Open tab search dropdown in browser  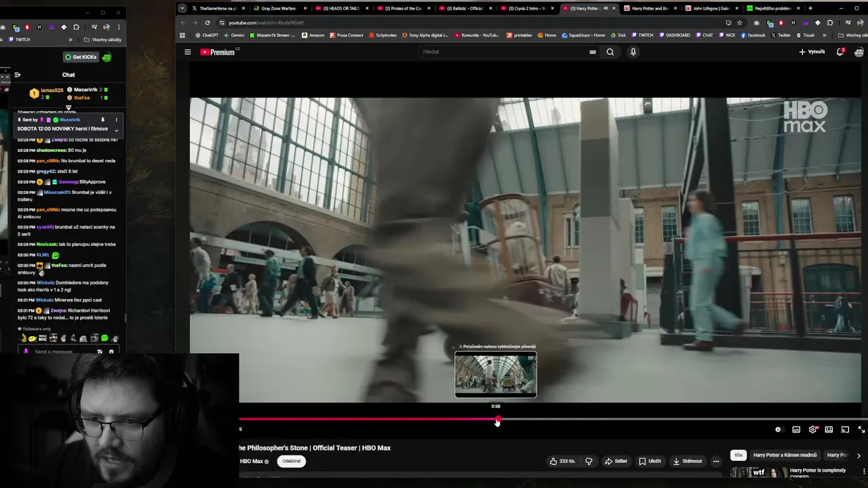[x=182, y=8]
